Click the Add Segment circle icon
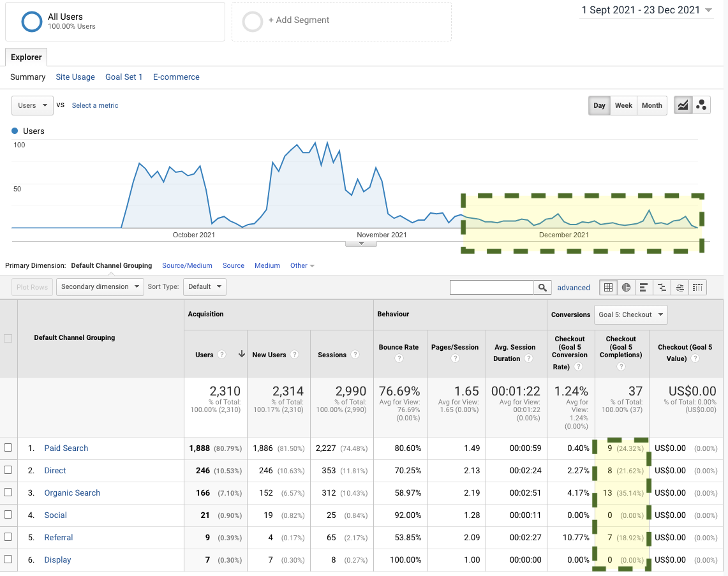The image size is (728, 576). pos(253,21)
